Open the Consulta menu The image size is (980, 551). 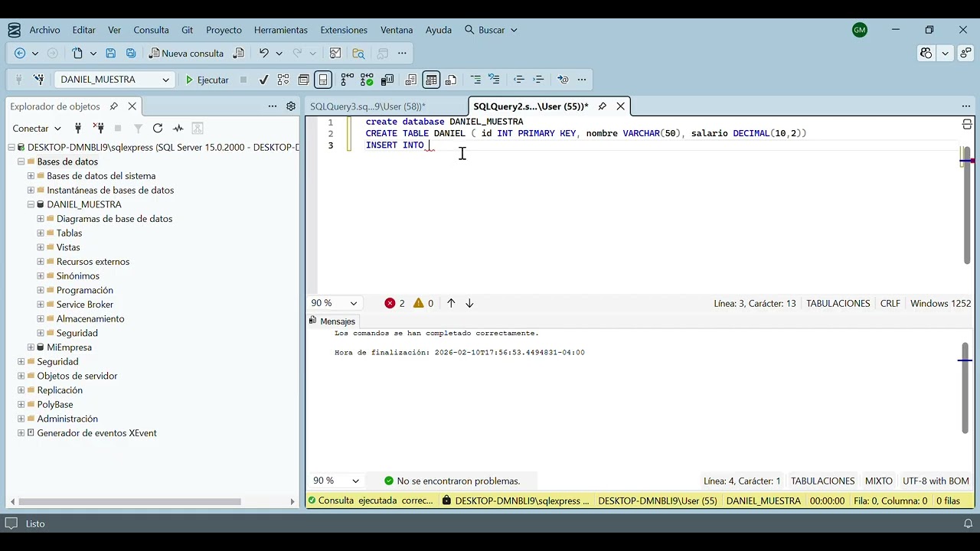pos(151,30)
